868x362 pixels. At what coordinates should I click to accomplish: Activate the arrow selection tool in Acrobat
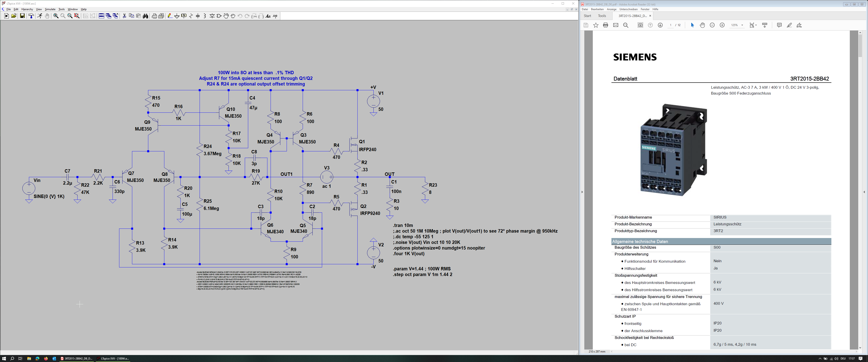click(x=692, y=25)
